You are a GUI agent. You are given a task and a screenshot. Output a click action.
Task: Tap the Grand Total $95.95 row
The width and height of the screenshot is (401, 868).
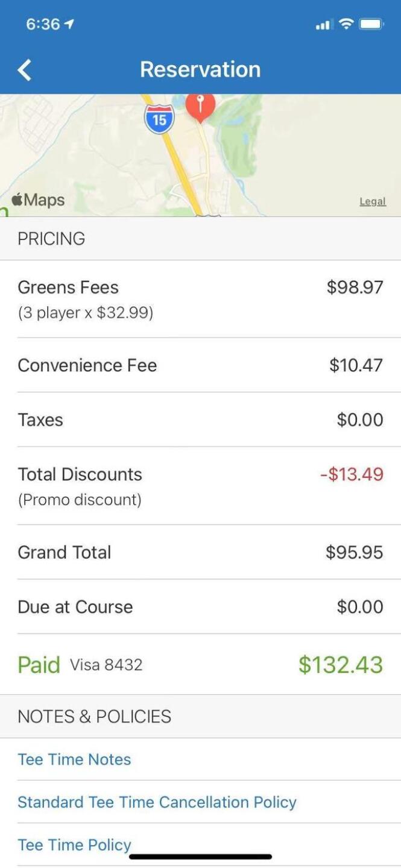pos(200,552)
